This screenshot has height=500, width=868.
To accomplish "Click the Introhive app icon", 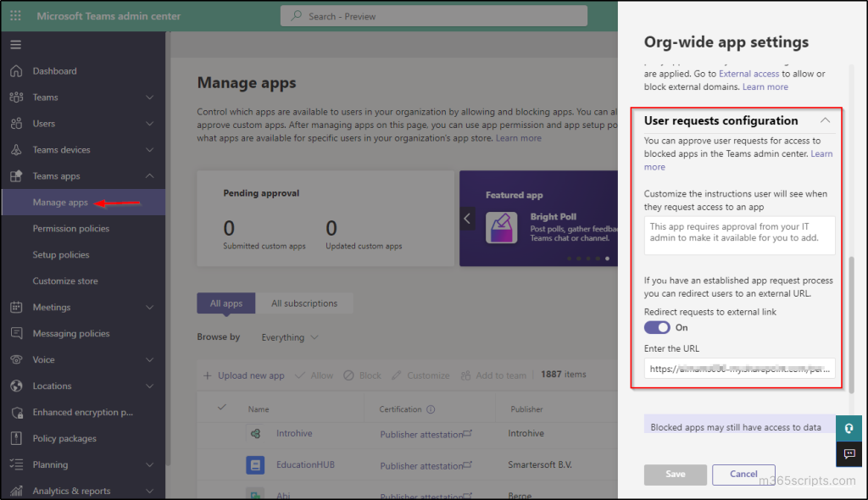I will [x=255, y=433].
